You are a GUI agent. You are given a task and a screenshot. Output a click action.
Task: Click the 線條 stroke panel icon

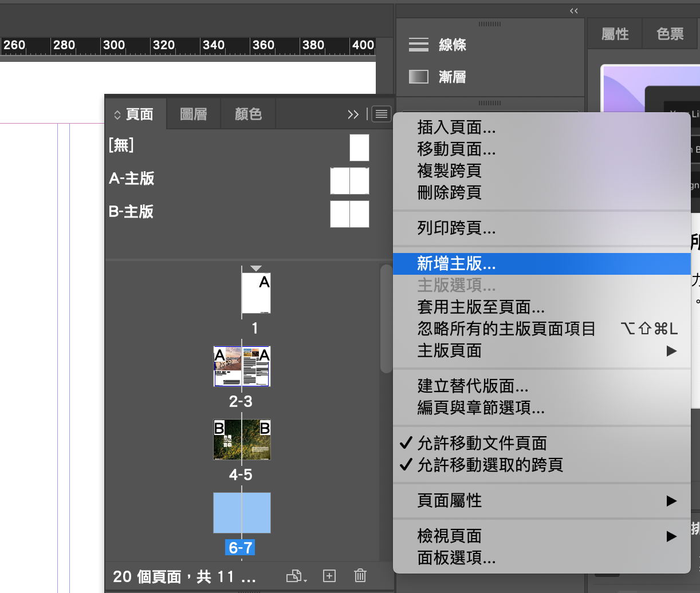[x=419, y=45]
